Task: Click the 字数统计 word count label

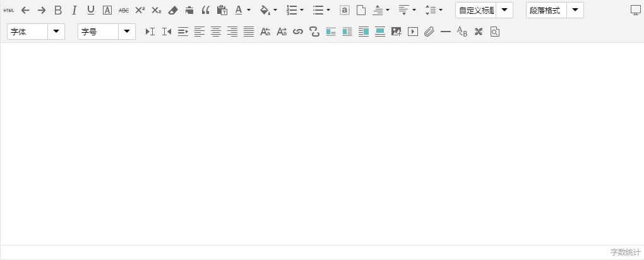Action: pyautogui.click(x=625, y=252)
